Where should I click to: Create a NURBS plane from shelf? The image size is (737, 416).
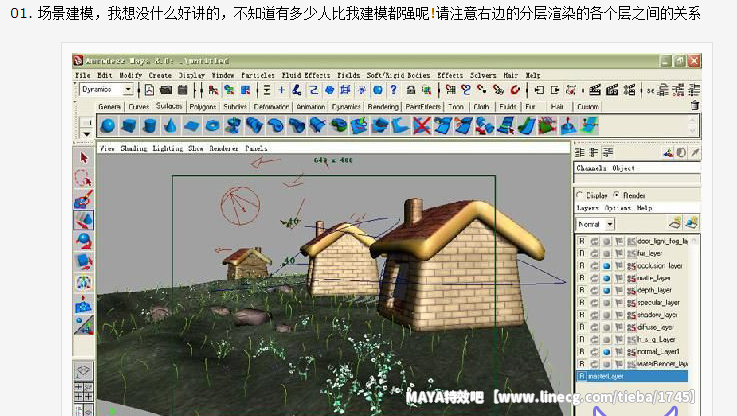[x=191, y=126]
